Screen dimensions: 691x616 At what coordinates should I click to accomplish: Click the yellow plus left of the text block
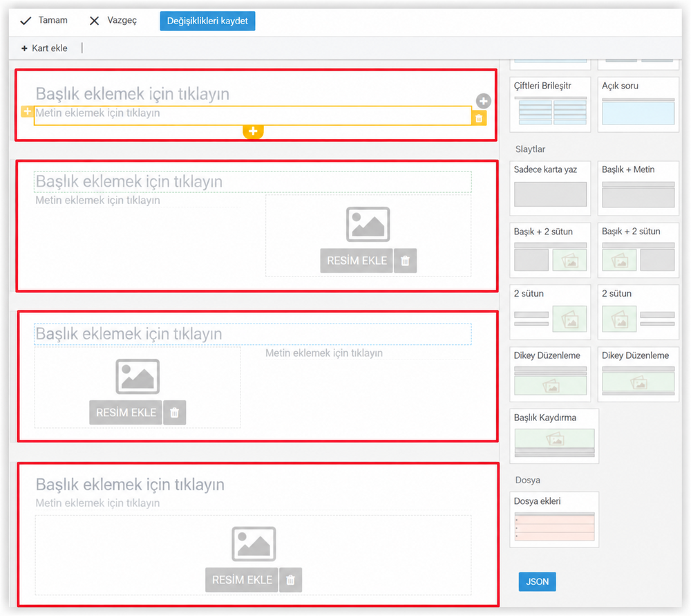(27, 111)
